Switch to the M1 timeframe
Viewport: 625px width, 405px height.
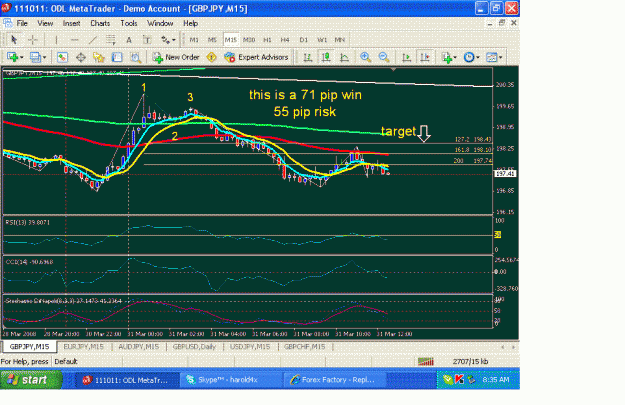click(x=194, y=40)
